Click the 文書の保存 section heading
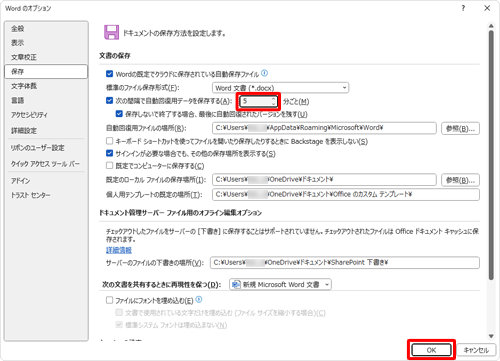This screenshot has height=361, width=500. point(115,56)
